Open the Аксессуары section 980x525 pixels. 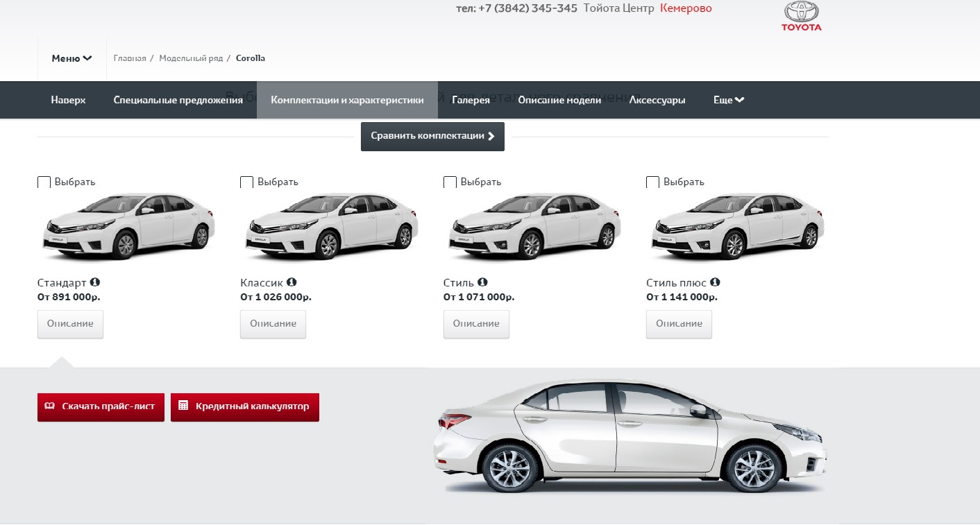tap(657, 100)
